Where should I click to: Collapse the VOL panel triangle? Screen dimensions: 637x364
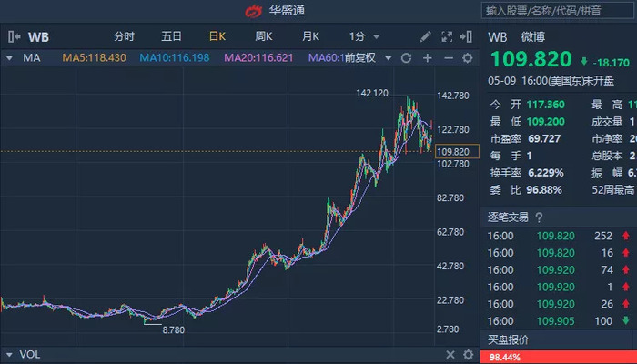click(9, 354)
